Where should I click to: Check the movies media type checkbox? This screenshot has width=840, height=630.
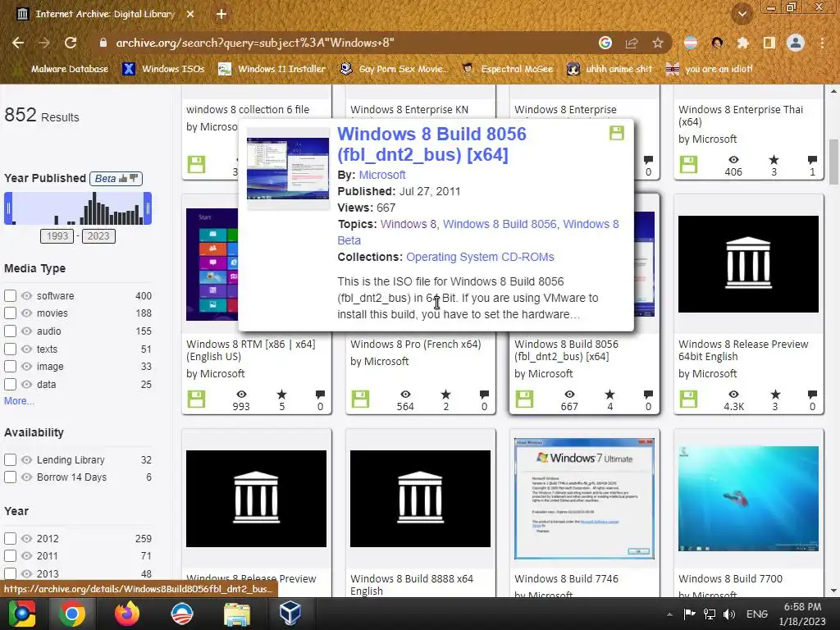[10, 313]
